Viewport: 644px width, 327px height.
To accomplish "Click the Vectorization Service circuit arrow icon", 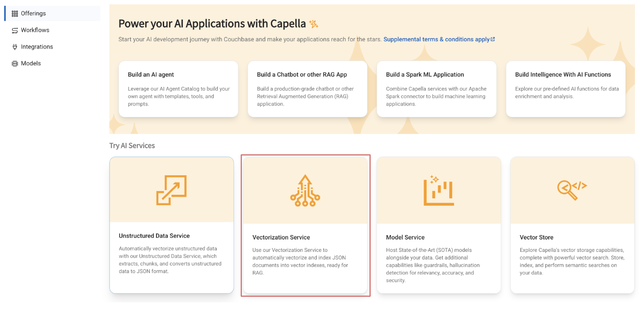I will 305,191.
